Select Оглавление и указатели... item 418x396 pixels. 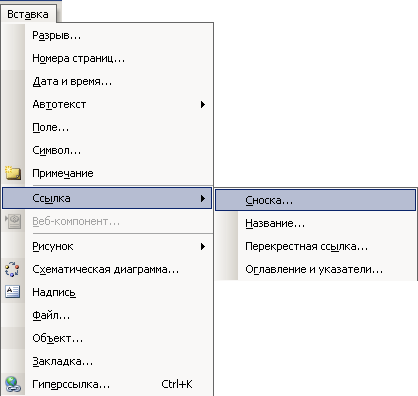[315, 269]
